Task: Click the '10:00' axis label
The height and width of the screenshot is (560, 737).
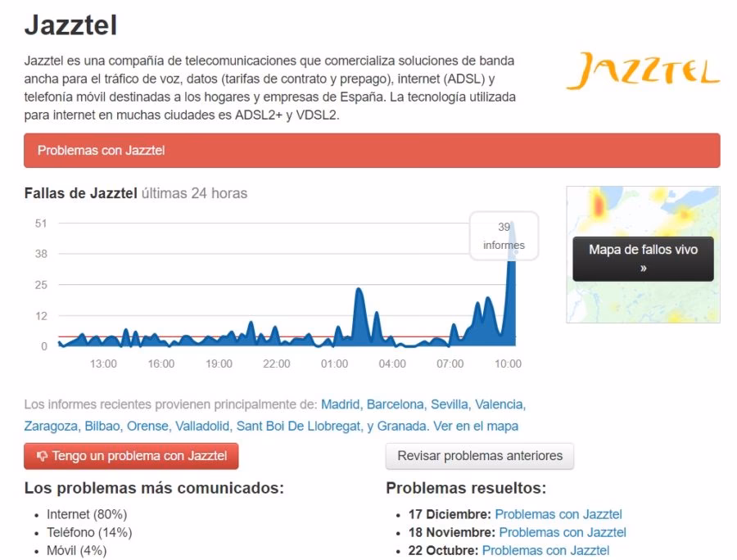Action: tap(508, 364)
